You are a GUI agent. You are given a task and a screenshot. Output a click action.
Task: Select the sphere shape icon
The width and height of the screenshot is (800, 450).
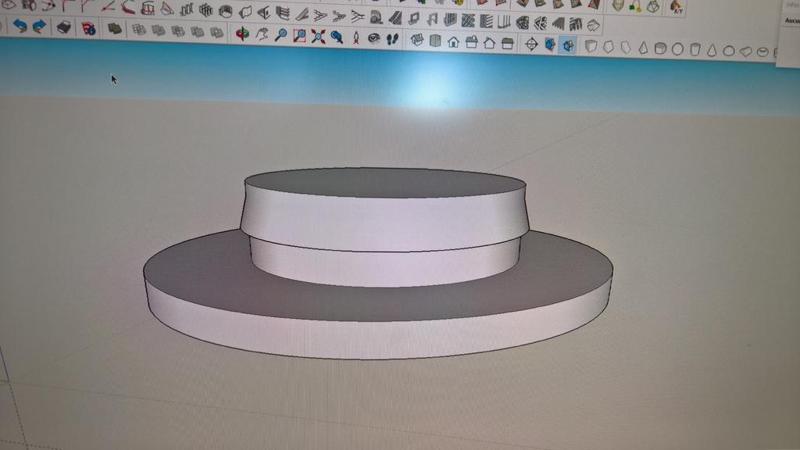click(678, 49)
